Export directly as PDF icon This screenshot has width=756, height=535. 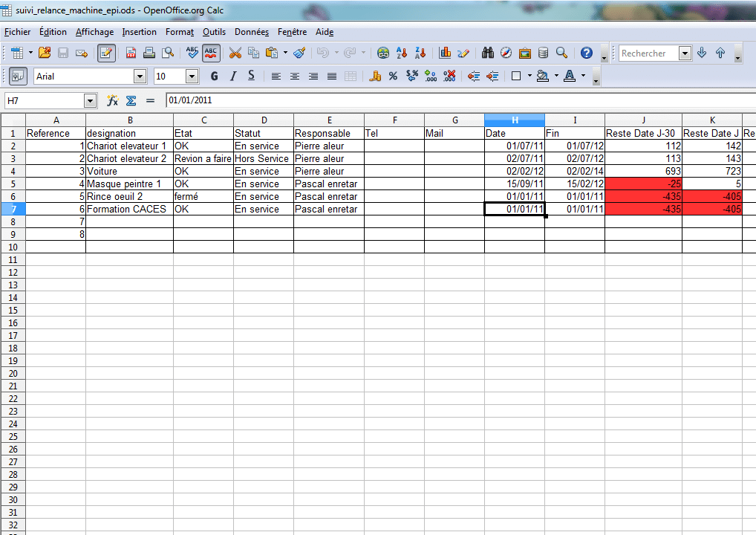coord(131,53)
